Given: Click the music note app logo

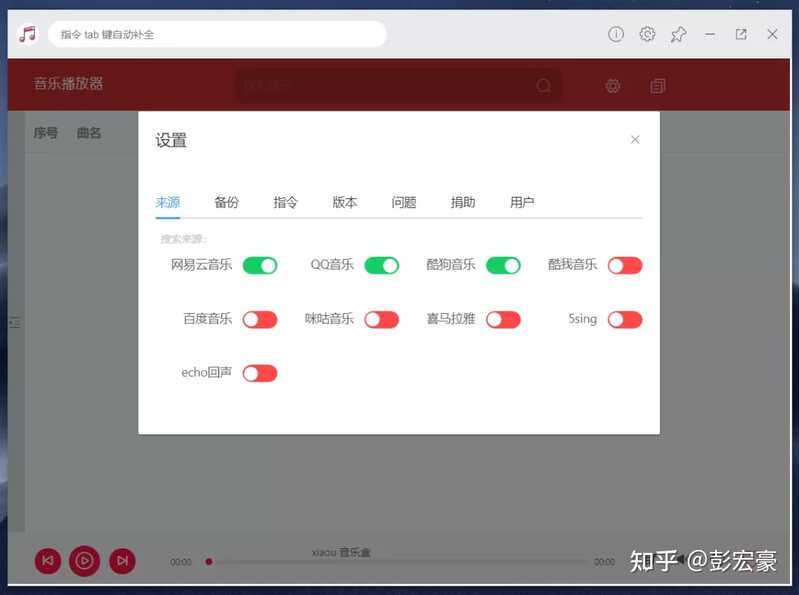Looking at the screenshot, I should [27, 34].
